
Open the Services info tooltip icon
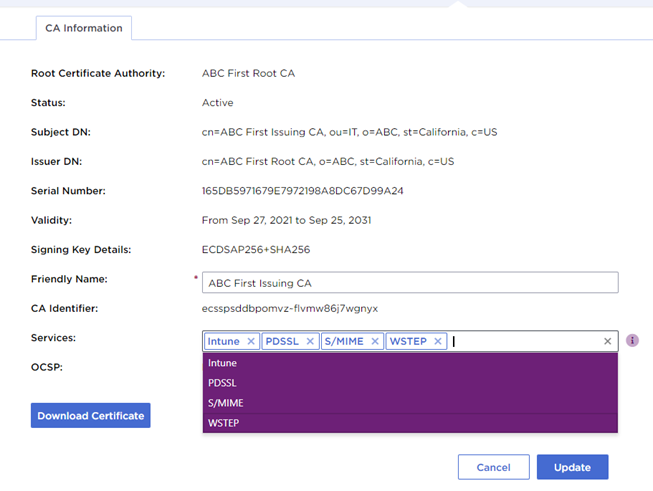632,341
